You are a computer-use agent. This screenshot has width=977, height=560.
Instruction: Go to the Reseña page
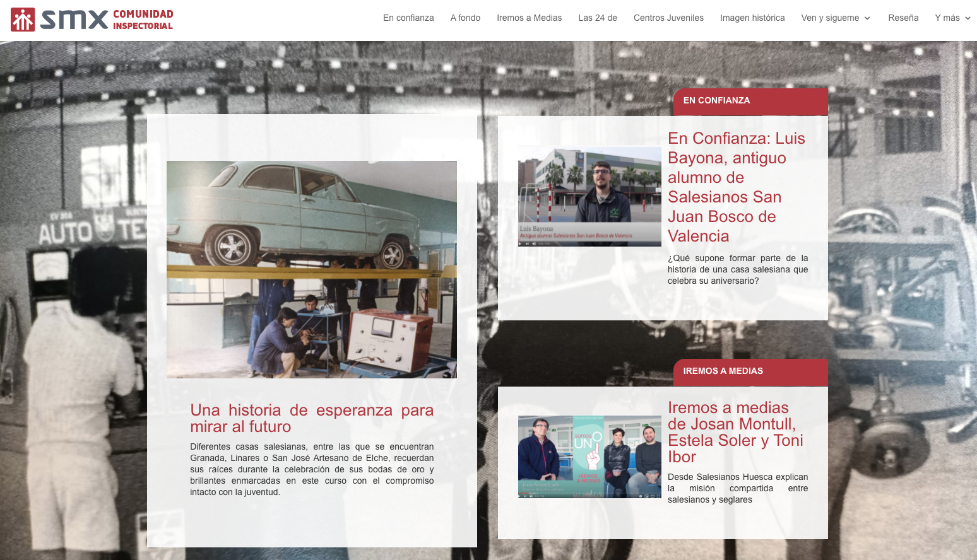pyautogui.click(x=903, y=18)
